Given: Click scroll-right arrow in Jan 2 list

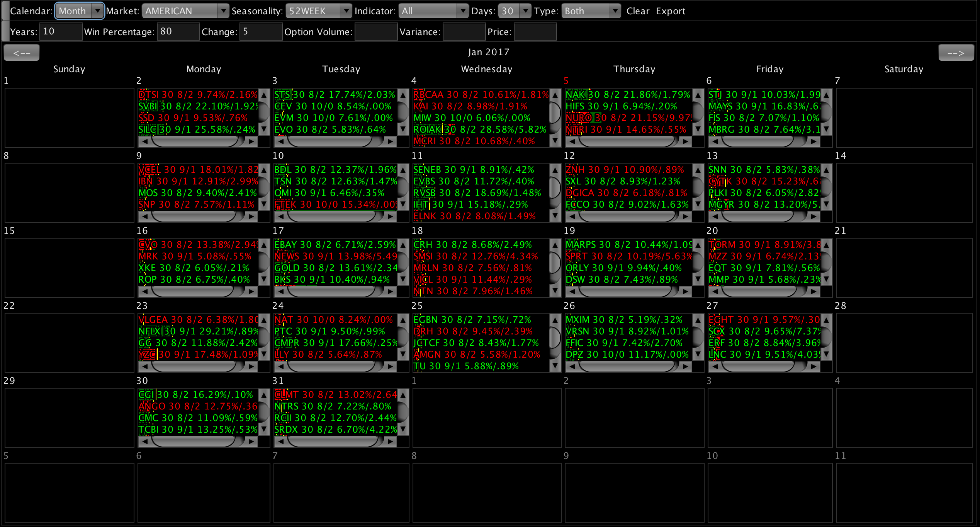Looking at the screenshot, I should (x=251, y=142).
